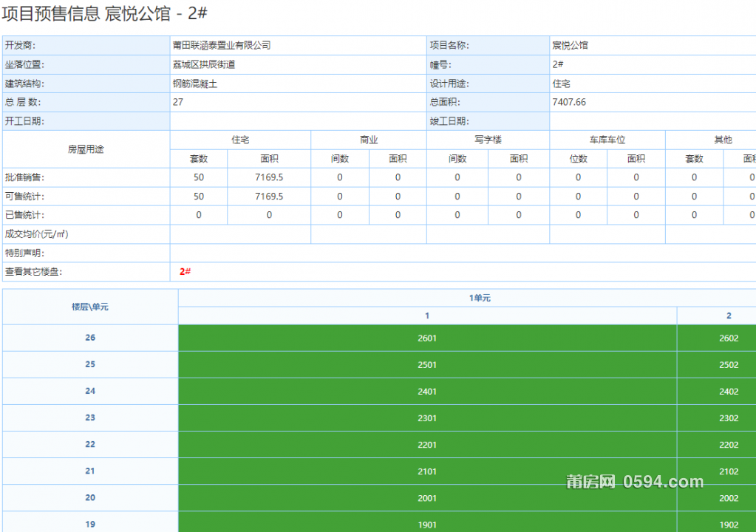756x532 pixels.
Task: Click floor 20 row label
Action: [x=90, y=498]
